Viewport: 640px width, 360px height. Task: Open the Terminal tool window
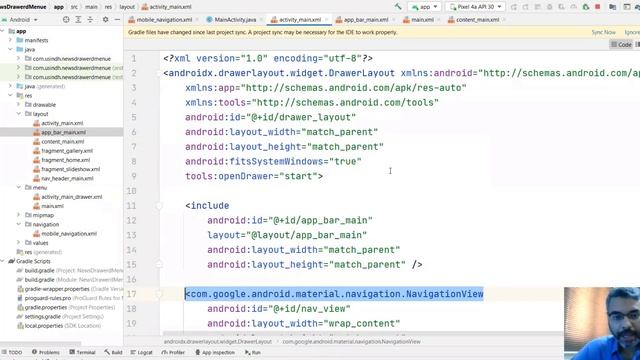click(82, 352)
